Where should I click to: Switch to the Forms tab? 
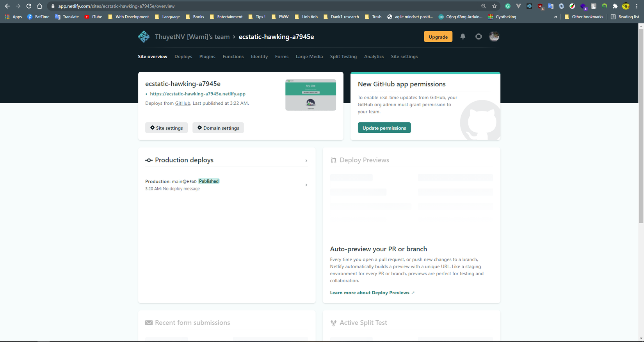click(282, 57)
